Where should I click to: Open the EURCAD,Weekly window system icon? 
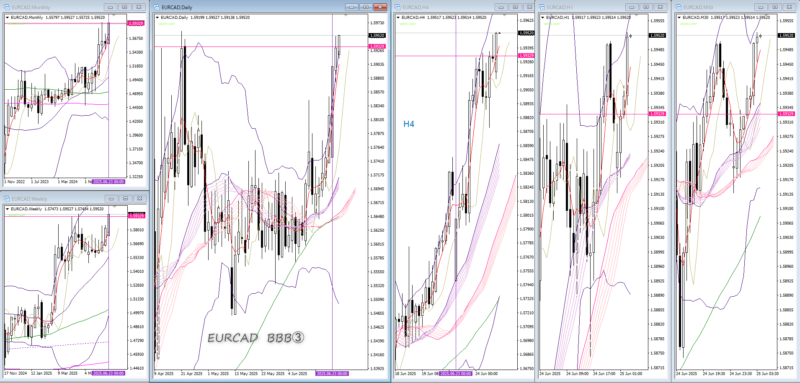click(6, 198)
